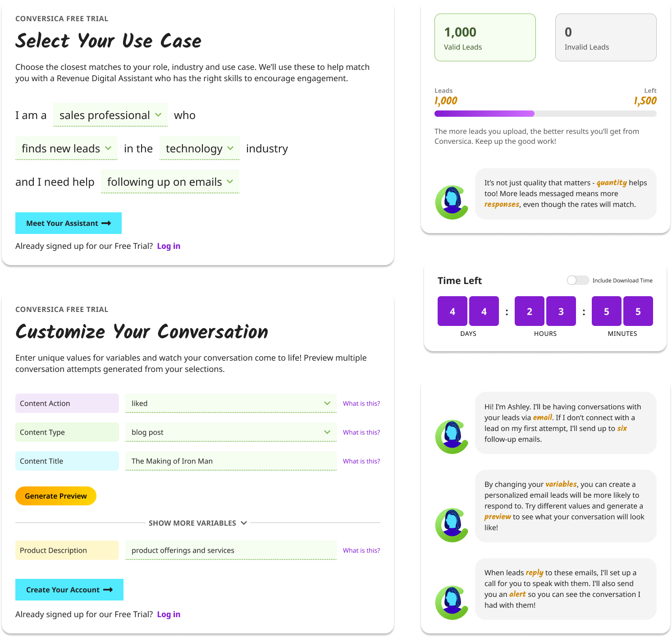Click the assistant avatar beside the quantity tip
This screenshot has height=637, width=672.
[x=452, y=202]
